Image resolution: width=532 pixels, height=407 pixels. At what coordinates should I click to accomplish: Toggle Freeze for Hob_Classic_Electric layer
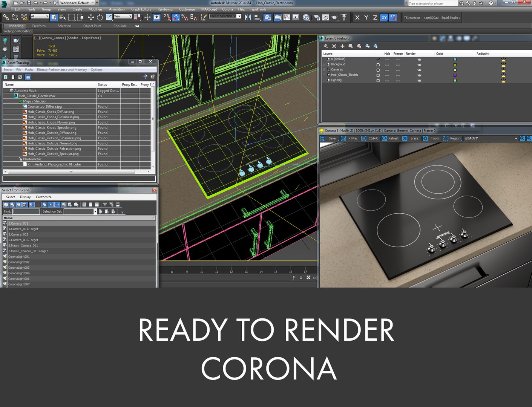[x=398, y=75]
